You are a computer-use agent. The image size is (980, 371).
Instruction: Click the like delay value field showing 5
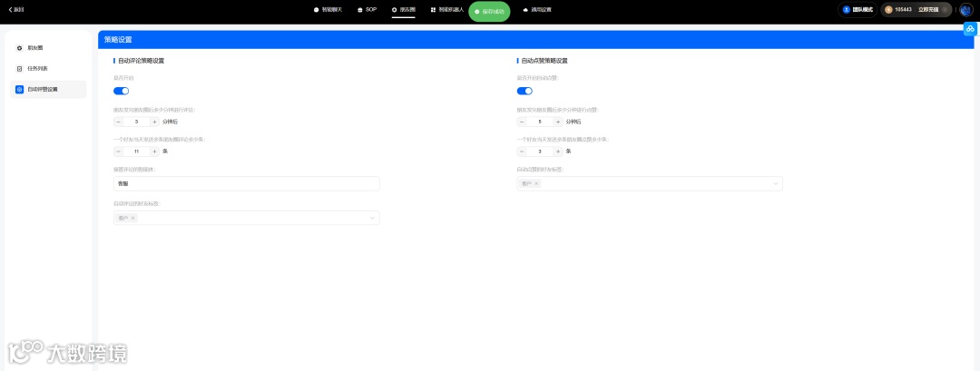pos(540,122)
